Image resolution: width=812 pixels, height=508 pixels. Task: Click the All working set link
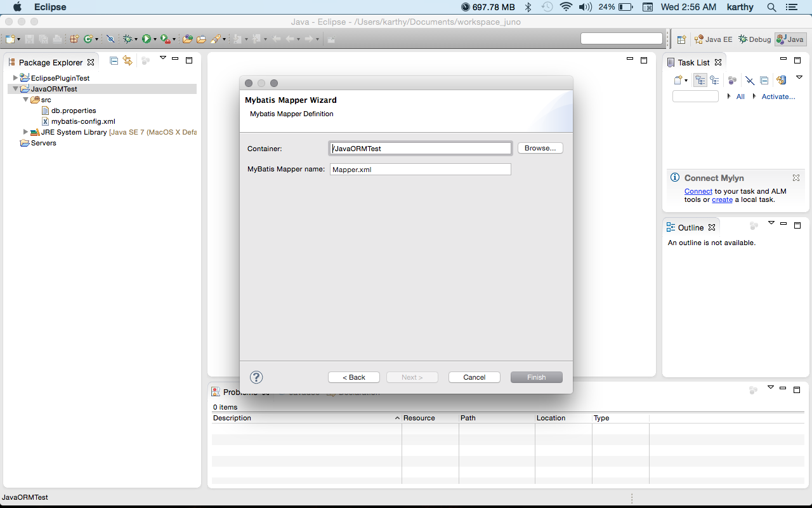click(x=740, y=97)
